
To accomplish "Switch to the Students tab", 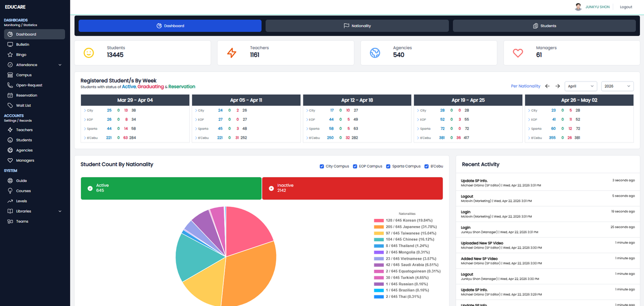I will click(545, 26).
